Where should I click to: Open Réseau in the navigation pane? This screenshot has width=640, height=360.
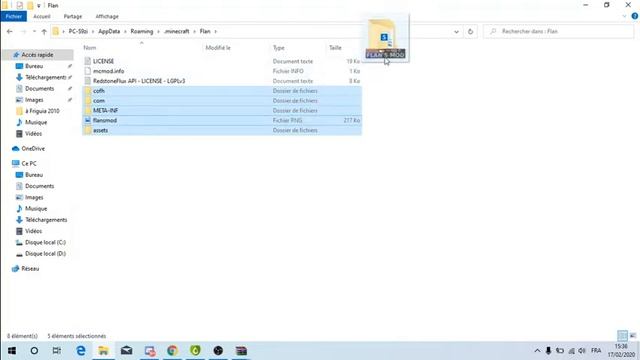(x=30, y=269)
